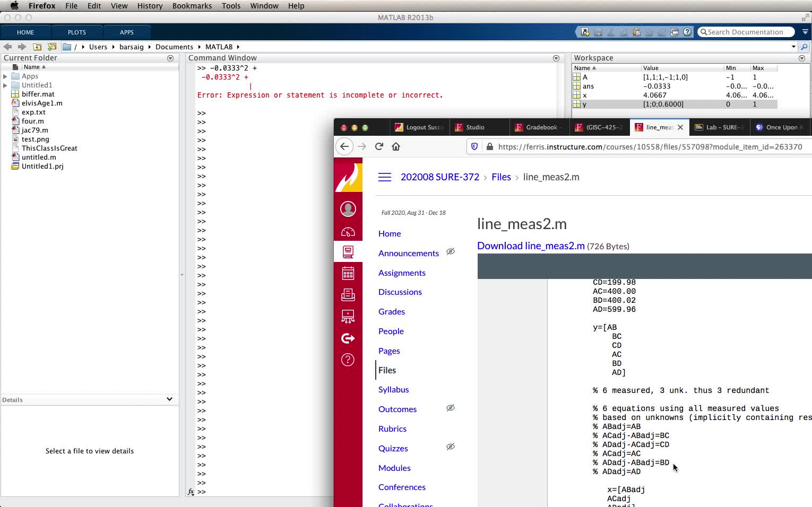Screen dimensions: 812x507
Task: Collapse the Details panel chevron
Action: coord(169,399)
